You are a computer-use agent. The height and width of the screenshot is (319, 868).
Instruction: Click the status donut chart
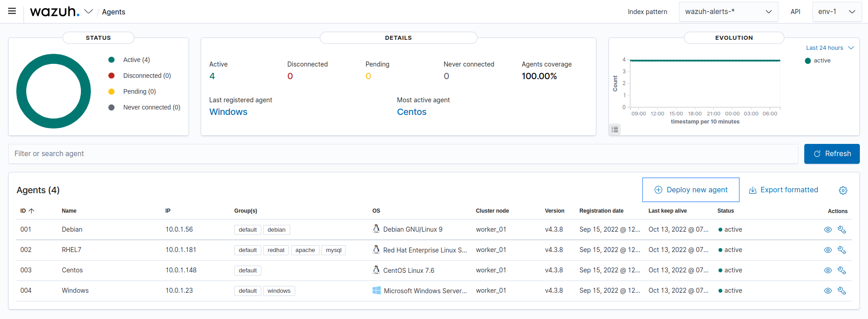coord(54,91)
